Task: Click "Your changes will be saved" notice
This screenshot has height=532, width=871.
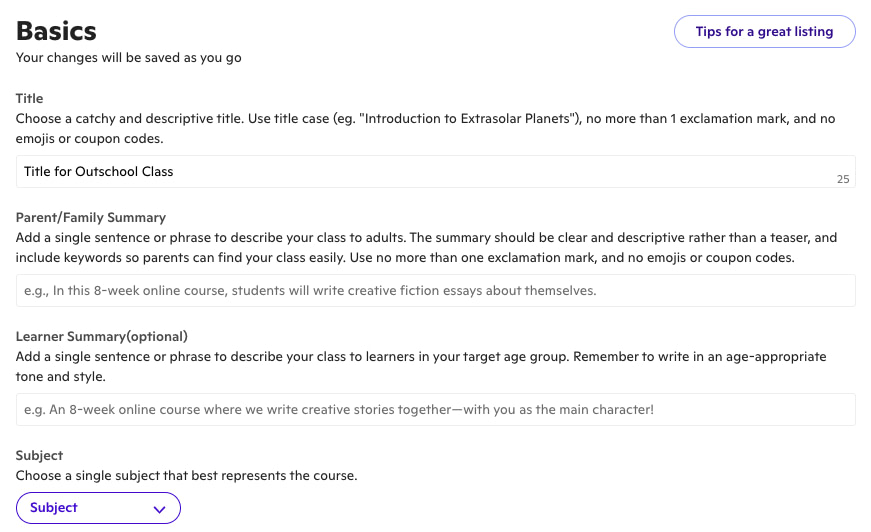Action: tap(128, 57)
